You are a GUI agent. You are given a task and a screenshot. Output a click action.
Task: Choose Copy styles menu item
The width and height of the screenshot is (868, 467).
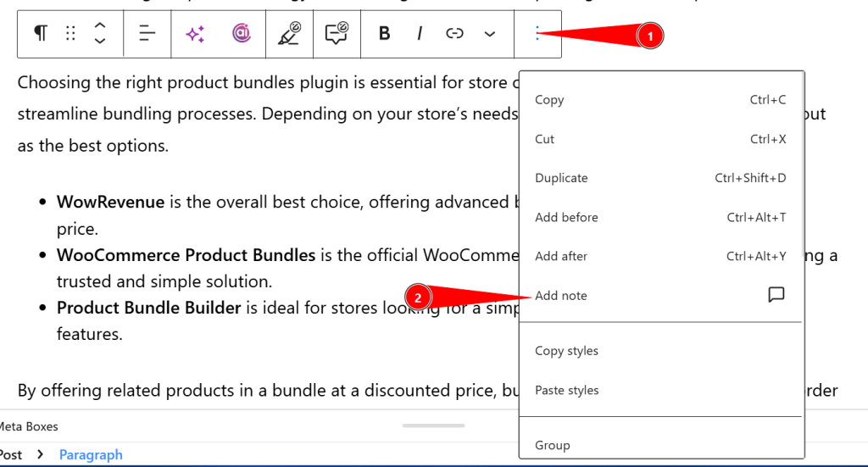pyautogui.click(x=660, y=351)
